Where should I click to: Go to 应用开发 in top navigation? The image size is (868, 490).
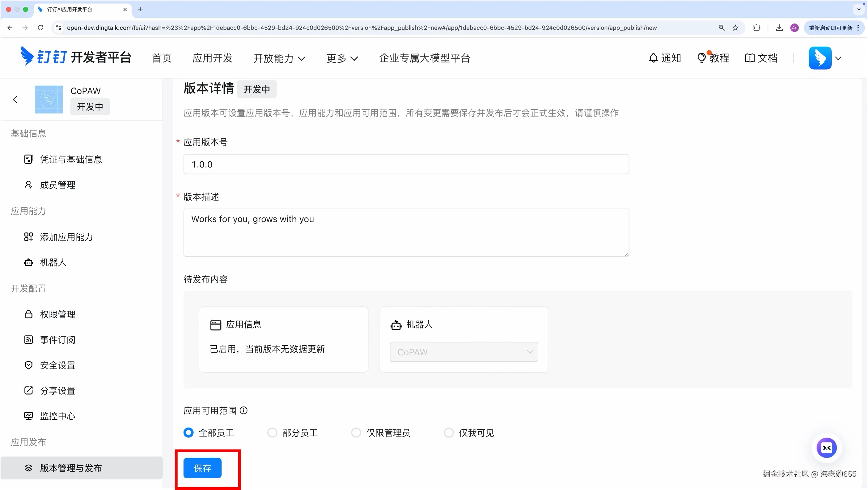(x=212, y=58)
